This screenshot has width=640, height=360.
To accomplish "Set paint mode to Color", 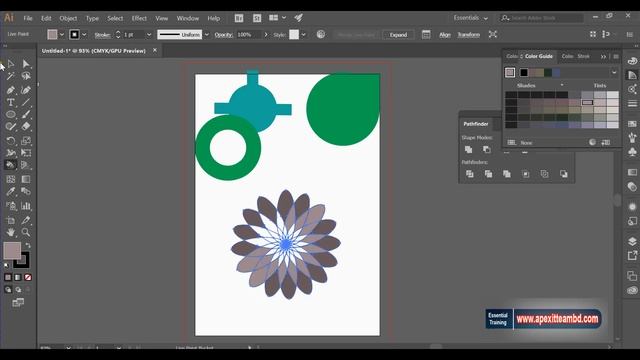I will pyautogui.click(x=8, y=278).
